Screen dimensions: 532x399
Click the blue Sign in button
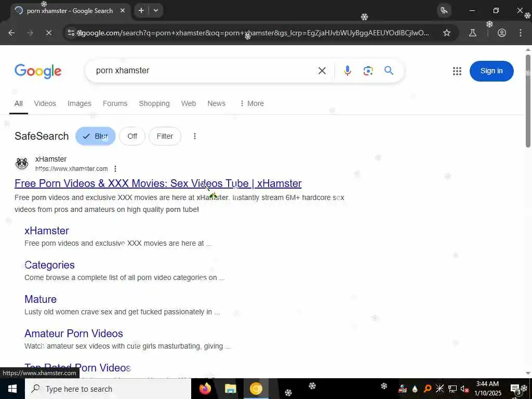point(491,71)
